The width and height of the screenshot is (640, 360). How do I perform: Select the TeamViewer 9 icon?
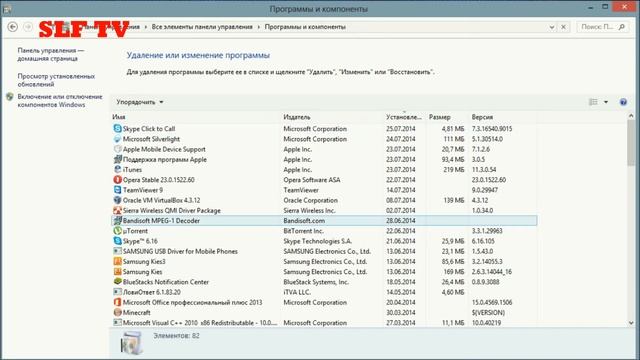(118, 190)
